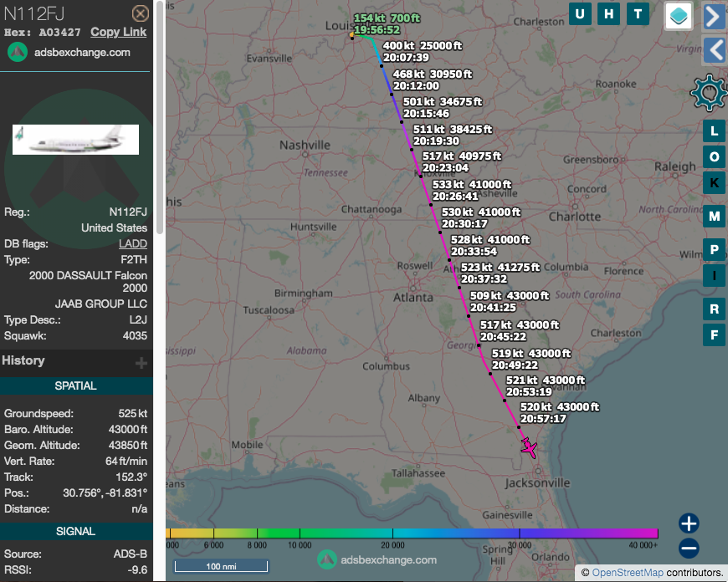This screenshot has height=582, width=728.
Task: Toggle the K map option button
Action: [x=714, y=183]
